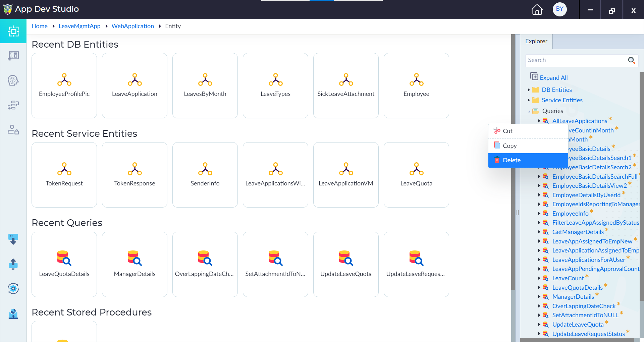
Task: Open the workflow blocks sidebar icon
Action: 13,105
